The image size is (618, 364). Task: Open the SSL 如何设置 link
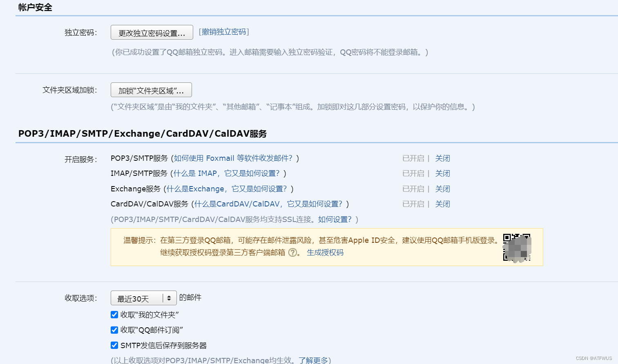click(335, 220)
